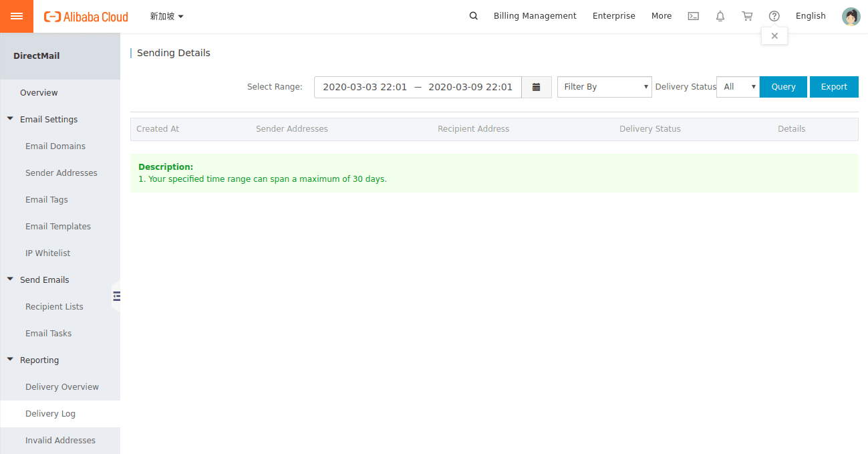Open the orange hamburger main menu
This screenshot has width=868, height=454.
[17, 16]
